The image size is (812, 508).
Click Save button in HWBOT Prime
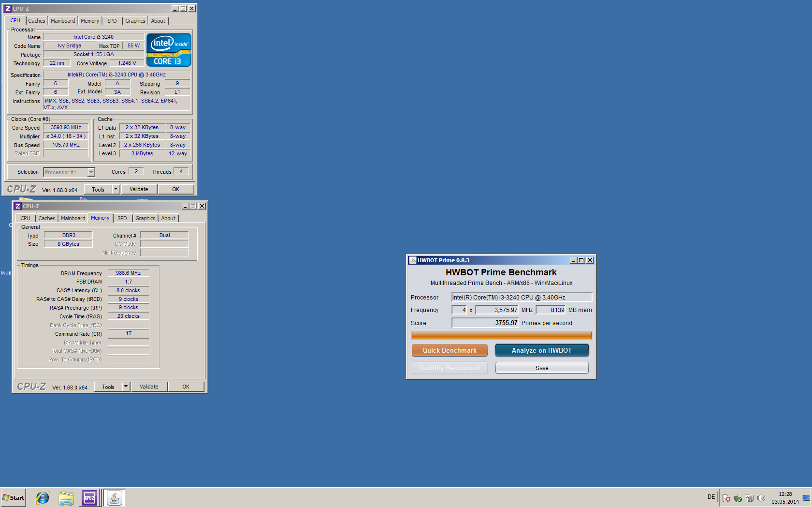click(542, 368)
